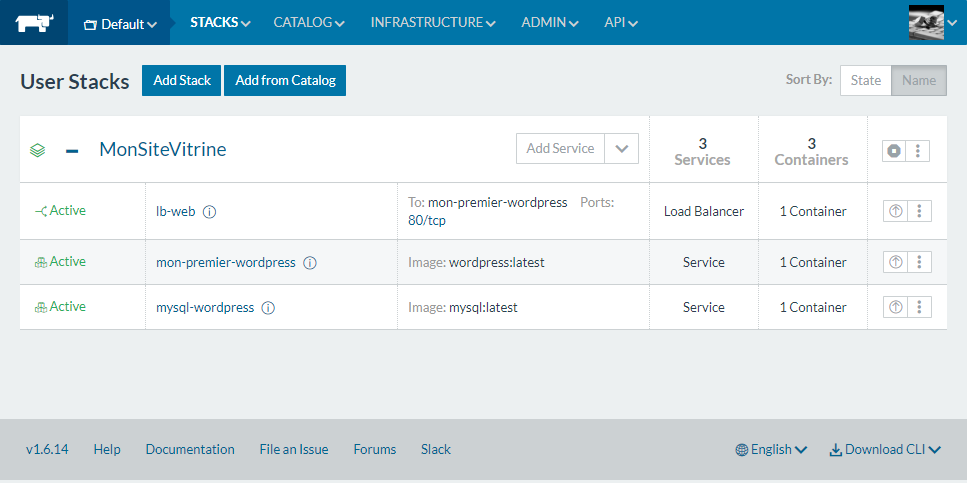This screenshot has width=967, height=483.
Task: Click 1 Container in mysql-wordpress row
Action: 813,307
